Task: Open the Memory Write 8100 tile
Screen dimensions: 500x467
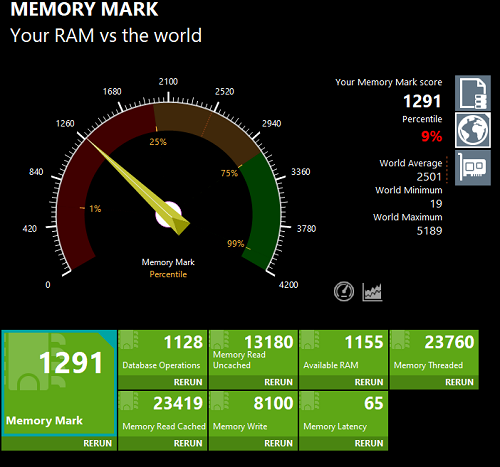Action: point(253,414)
